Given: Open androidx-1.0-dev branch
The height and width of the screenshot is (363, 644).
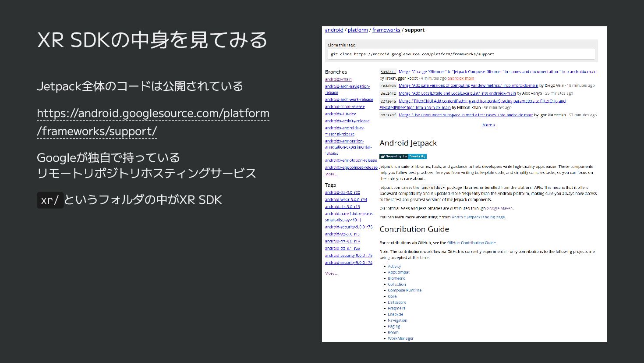Looking at the screenshot, I should click(340, 114).
